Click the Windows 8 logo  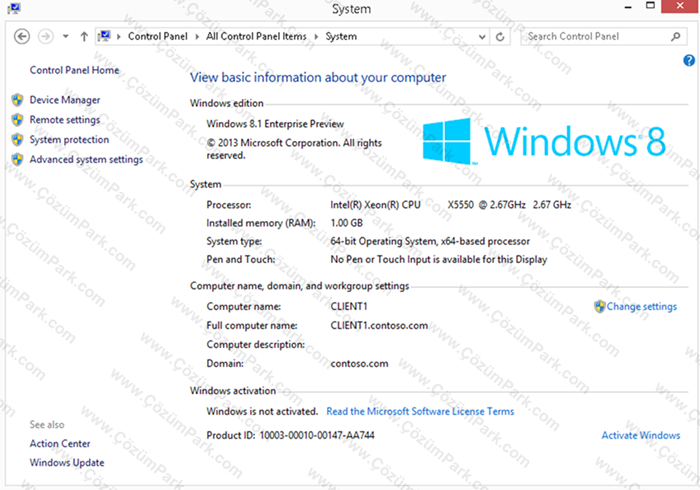click(544, 141)
